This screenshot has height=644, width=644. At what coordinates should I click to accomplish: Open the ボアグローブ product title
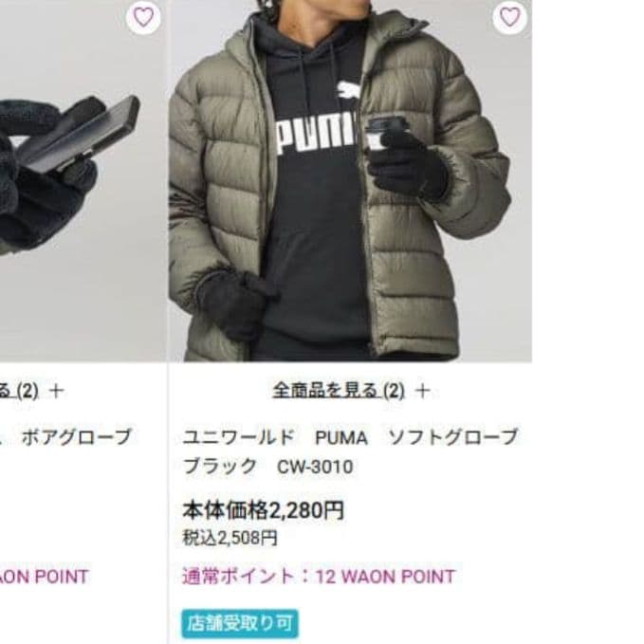(x=77, y=437)
